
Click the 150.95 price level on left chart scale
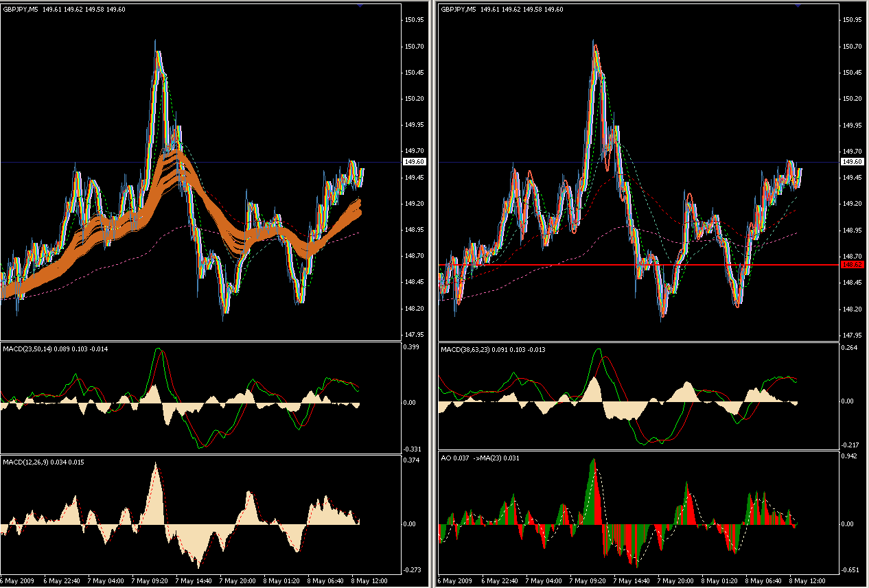pyautogui.click(x=414, y=20)
